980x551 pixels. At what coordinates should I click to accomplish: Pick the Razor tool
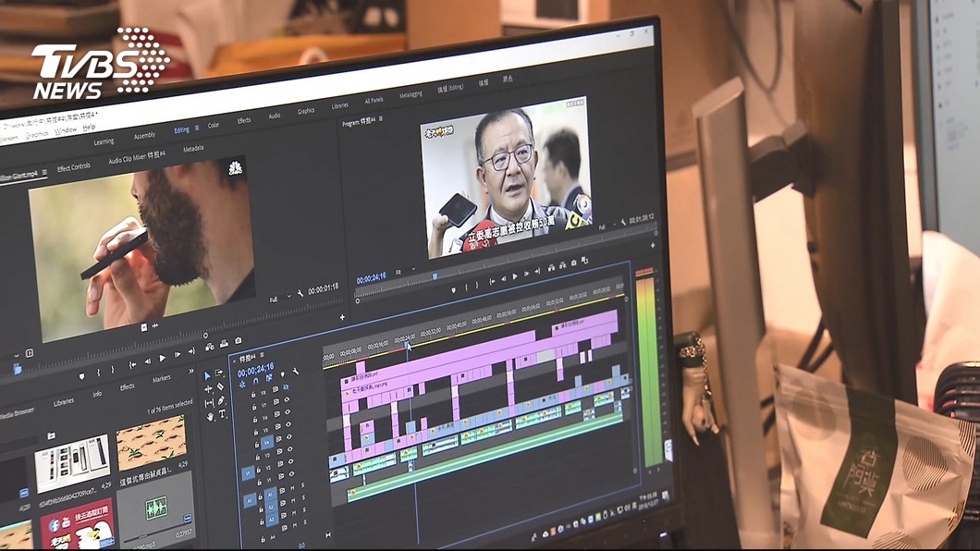220,386
